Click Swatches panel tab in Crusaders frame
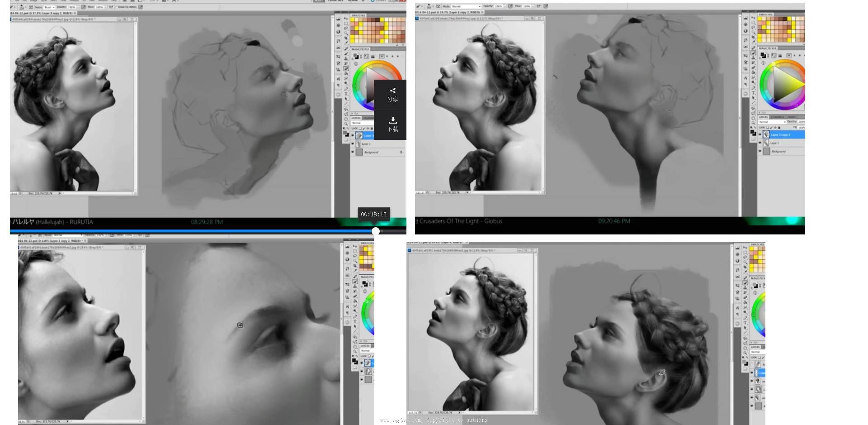The image size is (868, 425). (766, 14)
